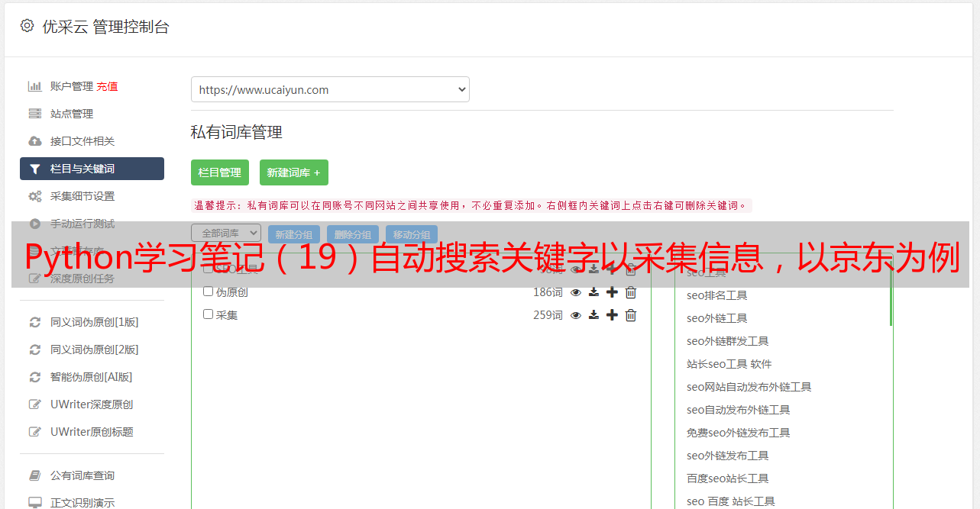Select keyword seo外链发布工具
The height and width of the screenshot is (509, 980).
[x=727, y=456]
